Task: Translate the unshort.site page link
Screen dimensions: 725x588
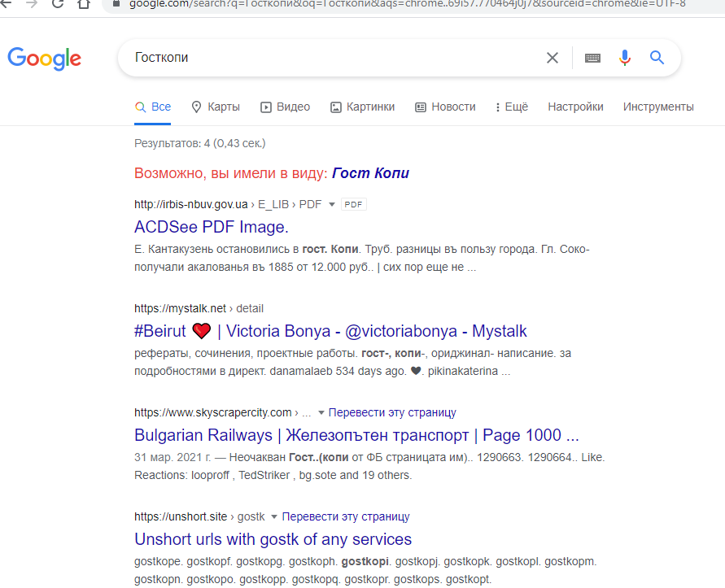Action: 346,516
